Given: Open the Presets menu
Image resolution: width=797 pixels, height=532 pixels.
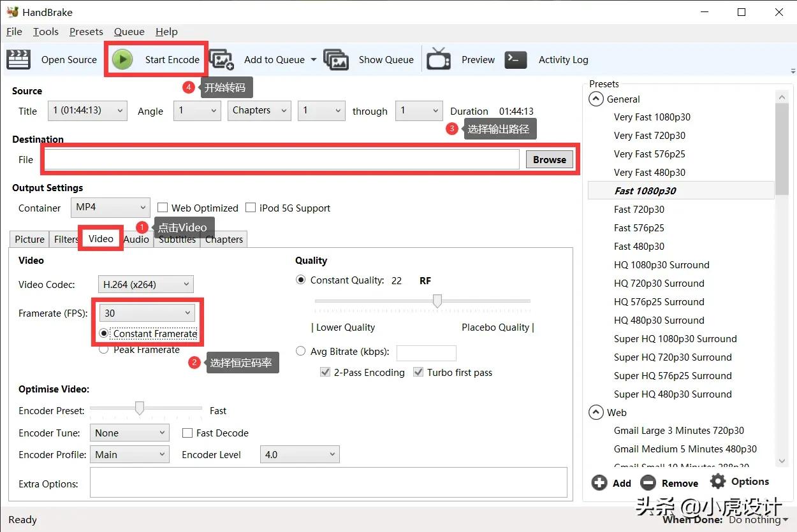Looking at the screenshot, I should click(86, 32).
